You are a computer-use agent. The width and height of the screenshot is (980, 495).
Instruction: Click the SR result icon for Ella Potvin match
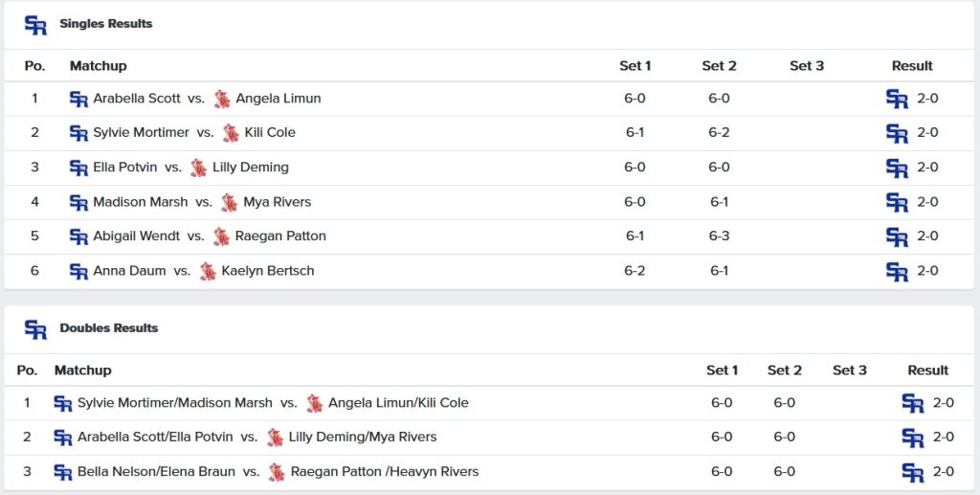pyautogui.click(x=897, y=168)
